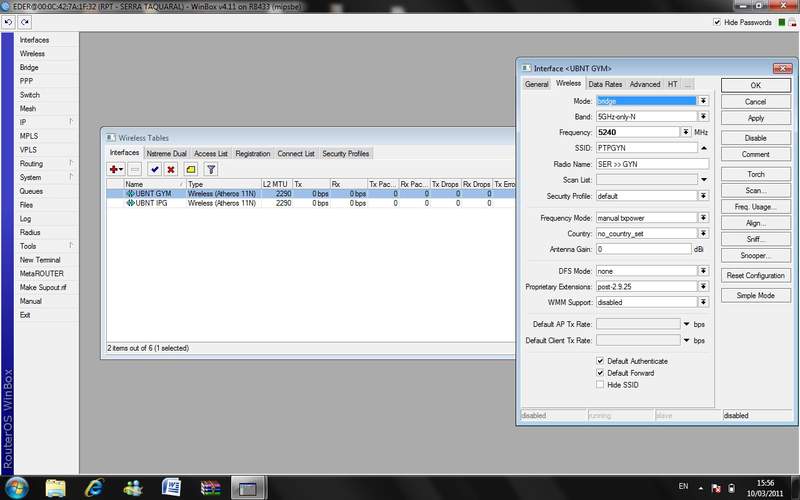Click the Antenna Gain input field

[x=643, y=249]
